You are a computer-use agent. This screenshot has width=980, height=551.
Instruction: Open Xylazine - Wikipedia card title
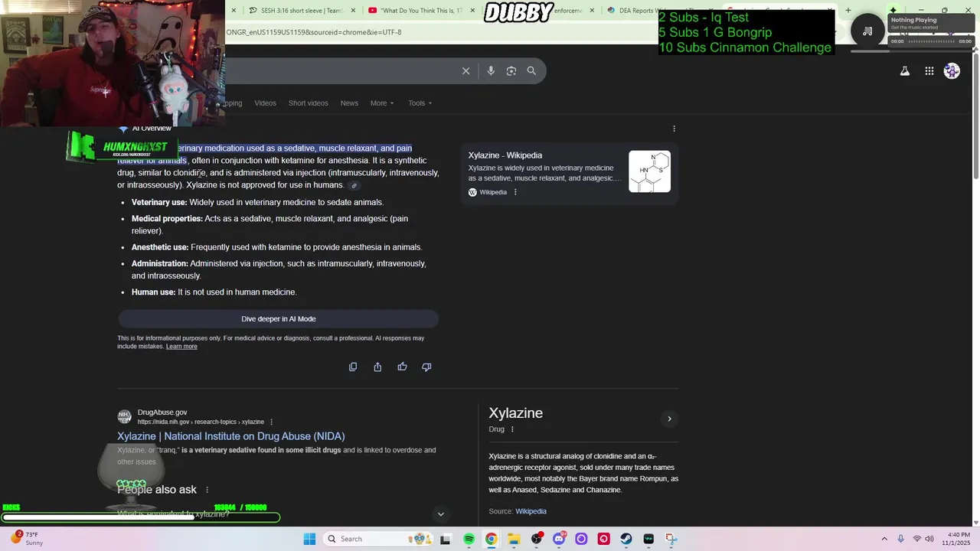[505, 155]
